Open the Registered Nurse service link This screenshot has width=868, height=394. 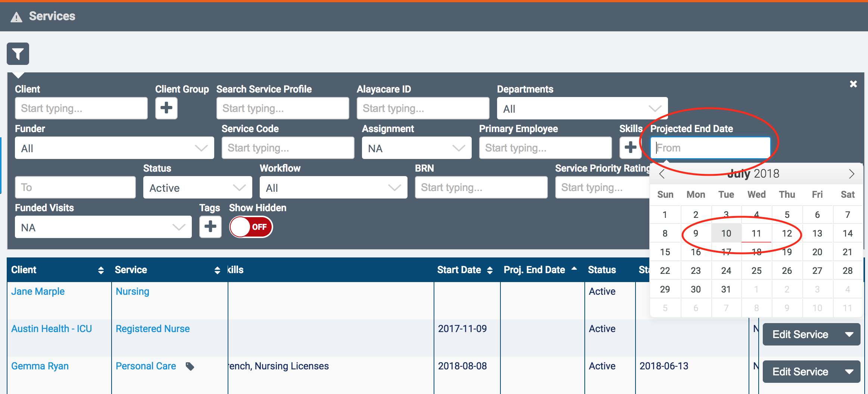point(153,329)
